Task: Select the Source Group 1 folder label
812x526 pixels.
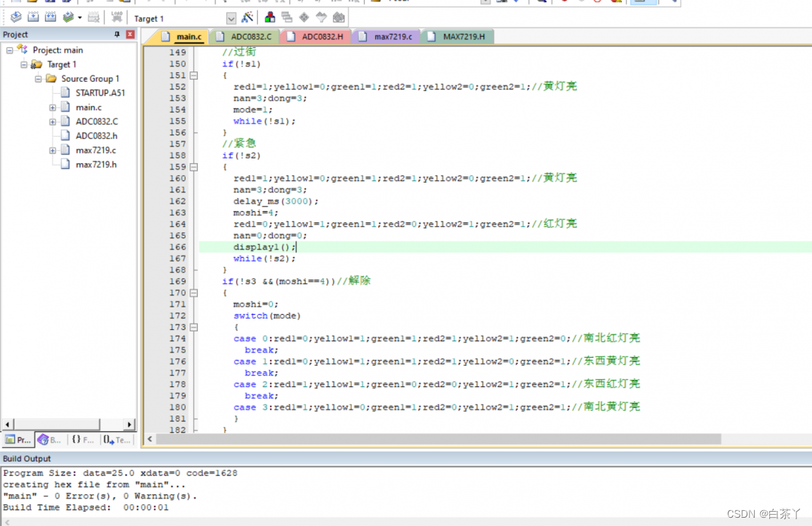Action: pyautogui.click(x=90, y=79)
